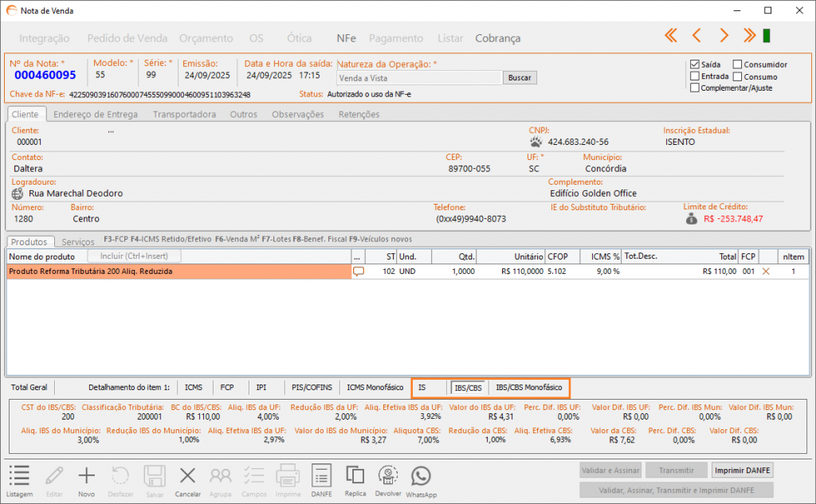The image size is (816, 504).
Task: Open the DANFE document icon
Action: click(x=321, y=476)
